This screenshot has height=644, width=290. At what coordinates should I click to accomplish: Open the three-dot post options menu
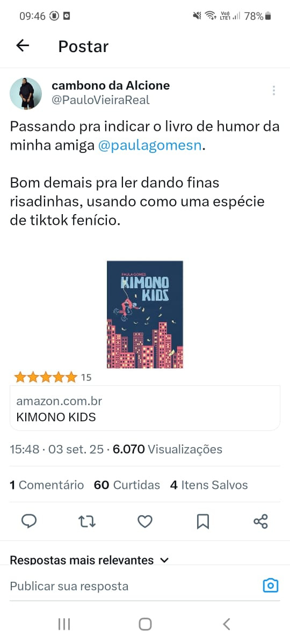[274, 91]
